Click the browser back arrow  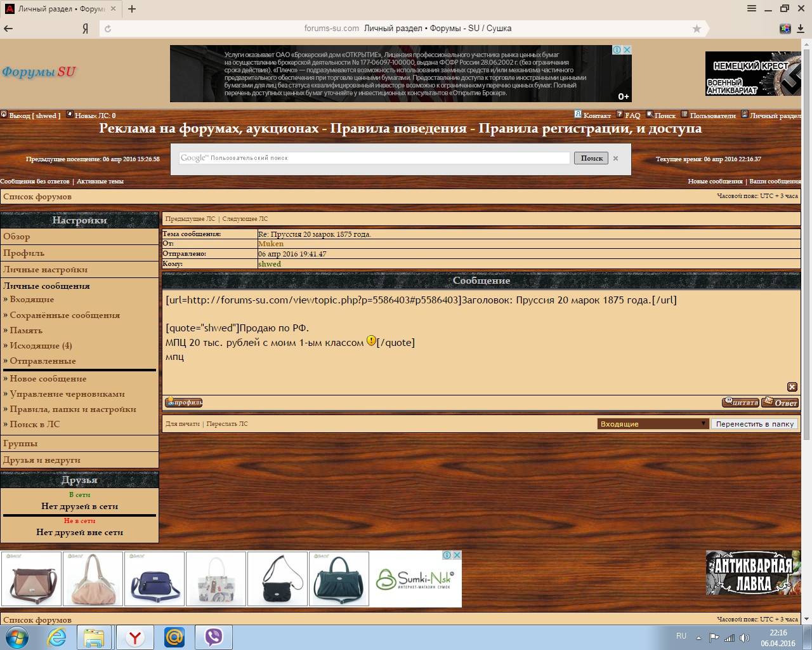click(x=8, y=29)
